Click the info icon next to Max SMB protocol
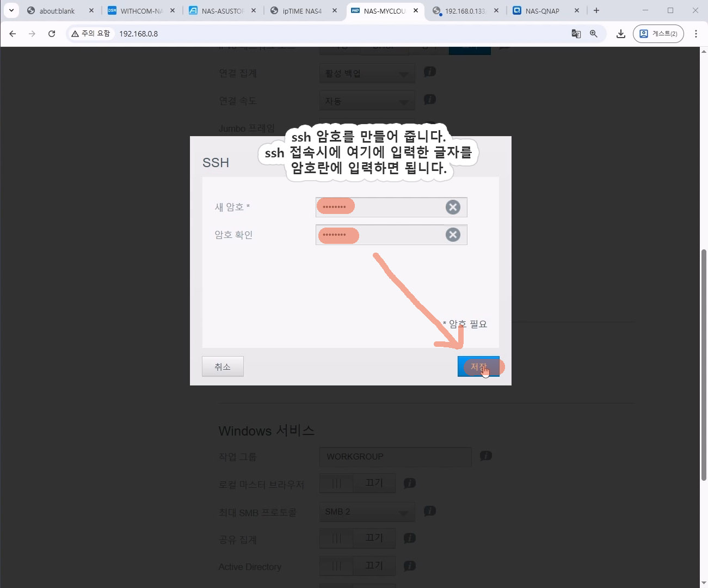The image size is (708, 588). pyautogui.click(x=430, y=511)
